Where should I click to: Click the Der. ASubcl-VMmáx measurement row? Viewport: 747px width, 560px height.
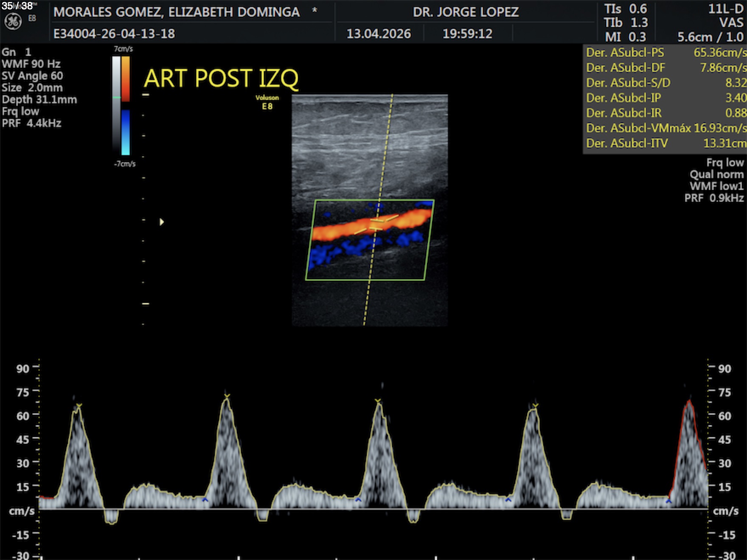pos(666,128)
